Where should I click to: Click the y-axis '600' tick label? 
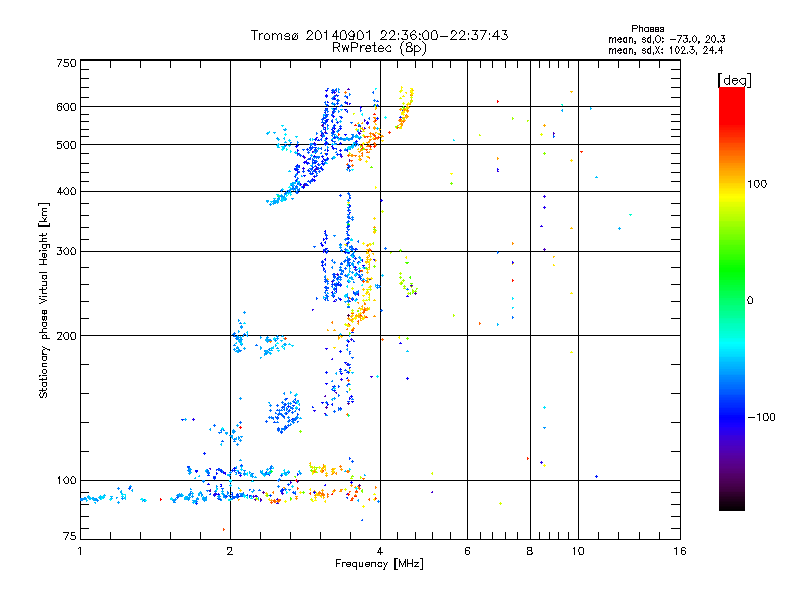66,107
